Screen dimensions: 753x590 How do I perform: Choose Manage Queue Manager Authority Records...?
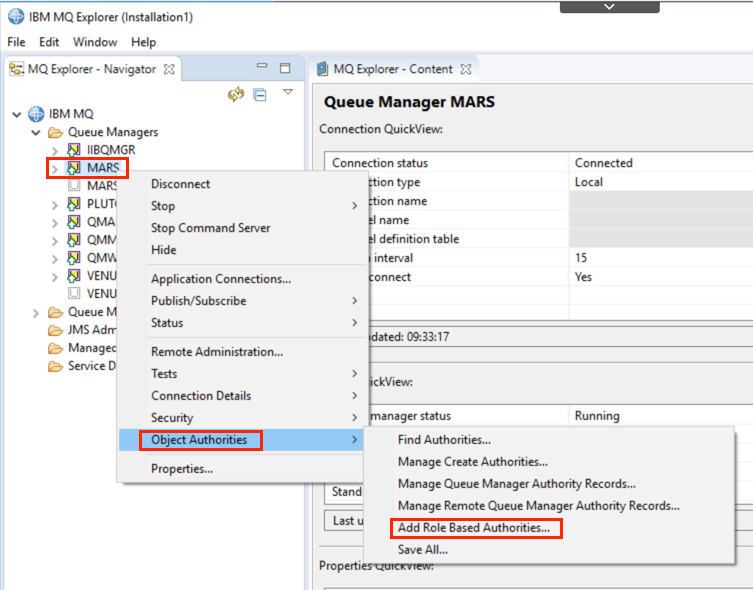(x=549, y=484)
